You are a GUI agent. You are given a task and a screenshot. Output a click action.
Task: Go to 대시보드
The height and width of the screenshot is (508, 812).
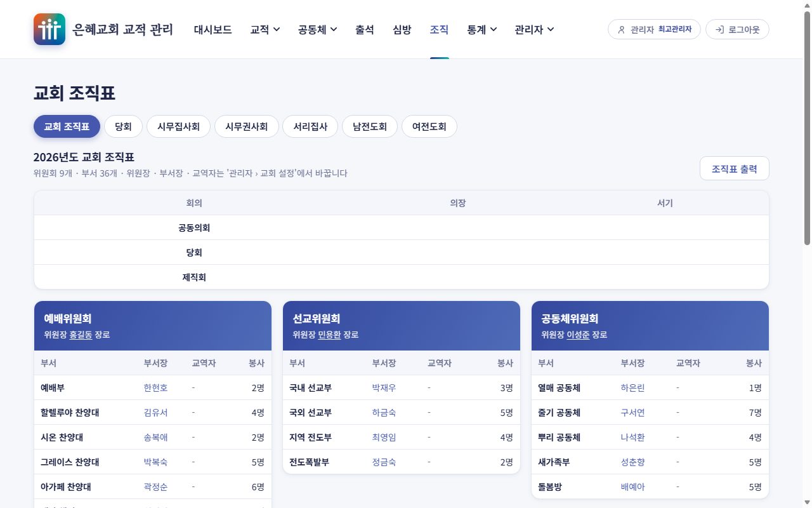click(x=213, y=29)
